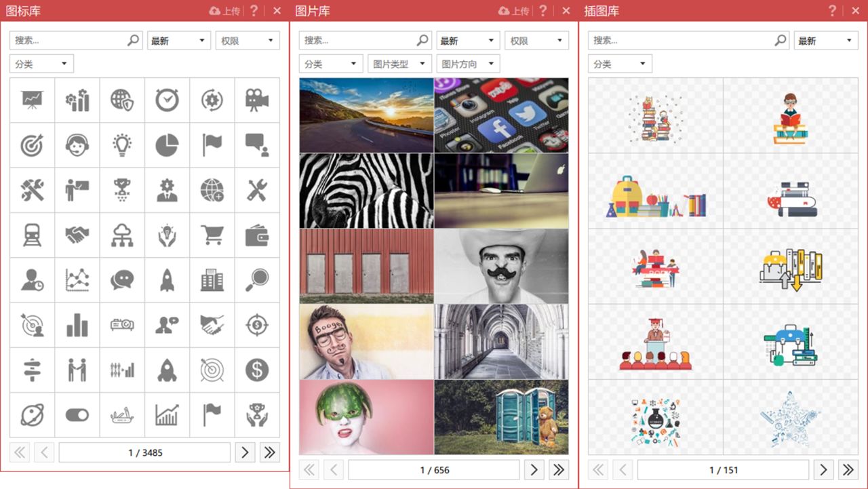868x489 pixels.
Task: Select the light bulb icon
Action: (x=122, y=145)
